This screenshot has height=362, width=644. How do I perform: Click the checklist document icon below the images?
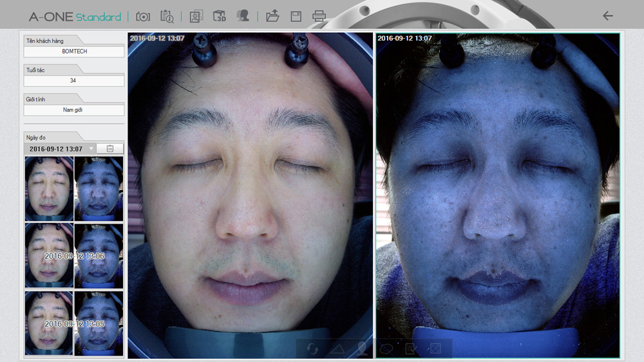coord(410,348)
